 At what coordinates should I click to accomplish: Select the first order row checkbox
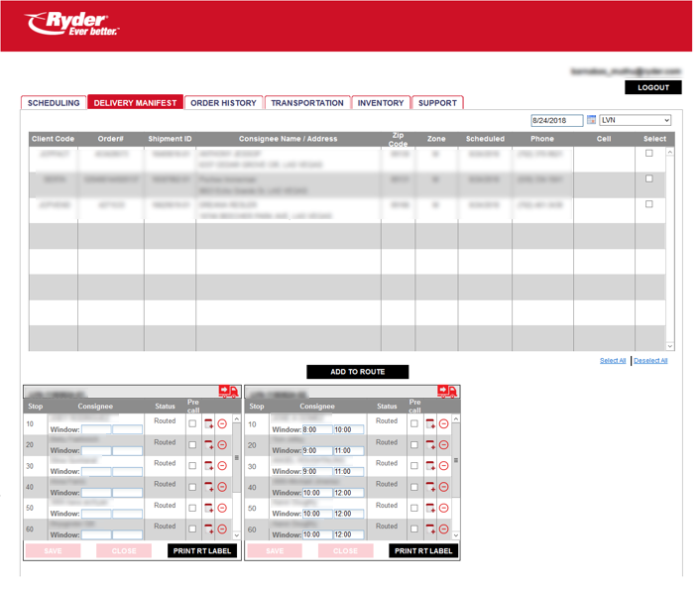click(x=649, y=153)
